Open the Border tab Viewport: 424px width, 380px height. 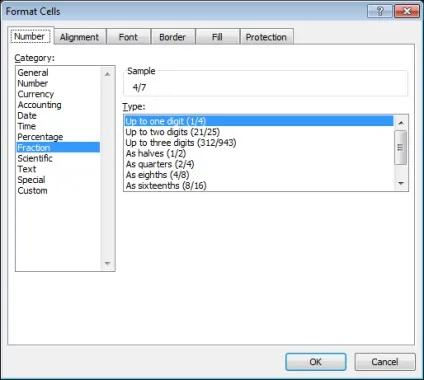172,37
